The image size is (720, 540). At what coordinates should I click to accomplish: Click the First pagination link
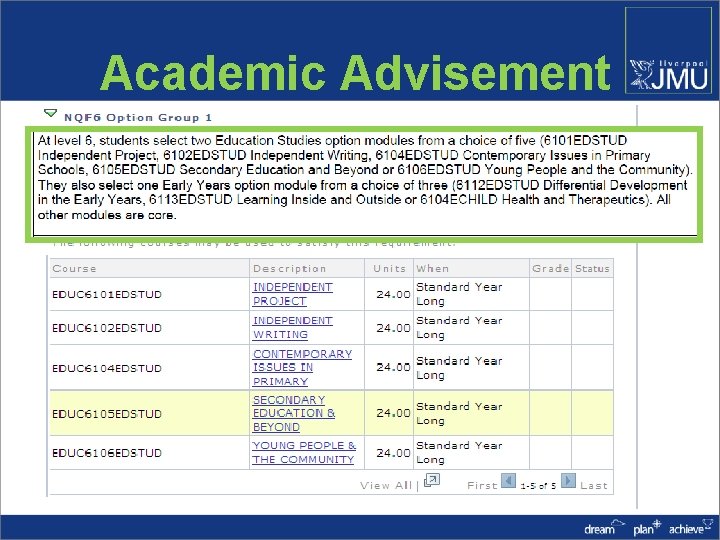(482, 485)
